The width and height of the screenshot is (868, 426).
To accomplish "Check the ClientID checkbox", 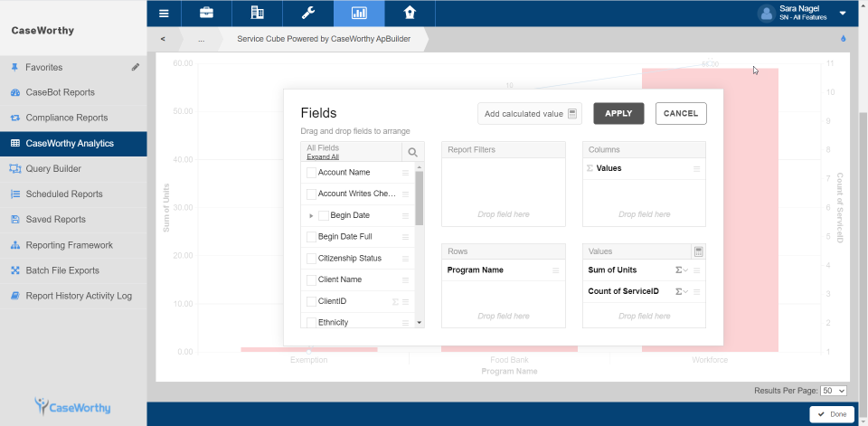I will coord(311,301).
